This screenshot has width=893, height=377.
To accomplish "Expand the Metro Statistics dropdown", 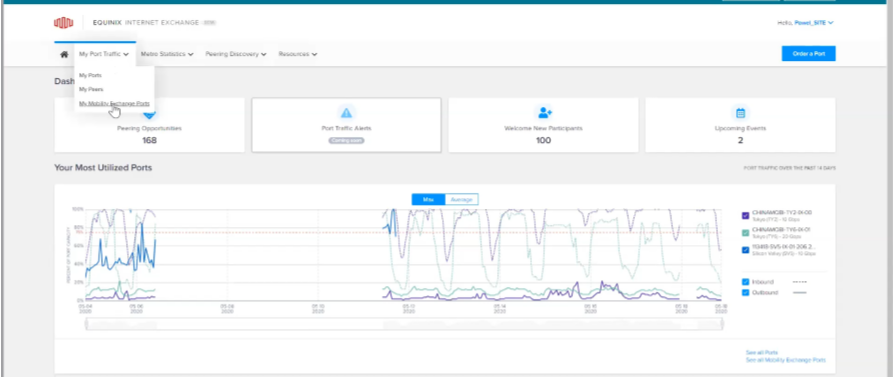I will coord(167,54).
